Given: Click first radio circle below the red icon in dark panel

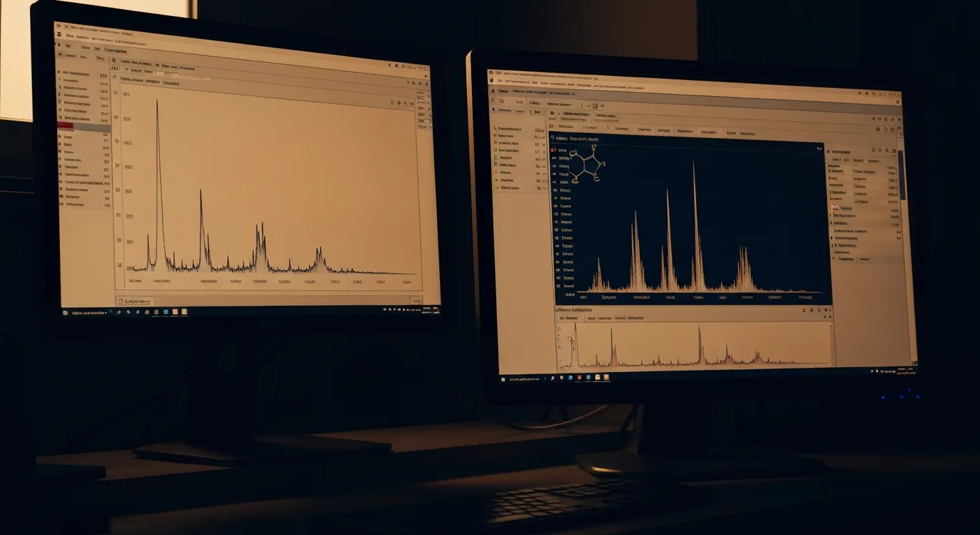Looking at the screenshot, I should point(555,158).
